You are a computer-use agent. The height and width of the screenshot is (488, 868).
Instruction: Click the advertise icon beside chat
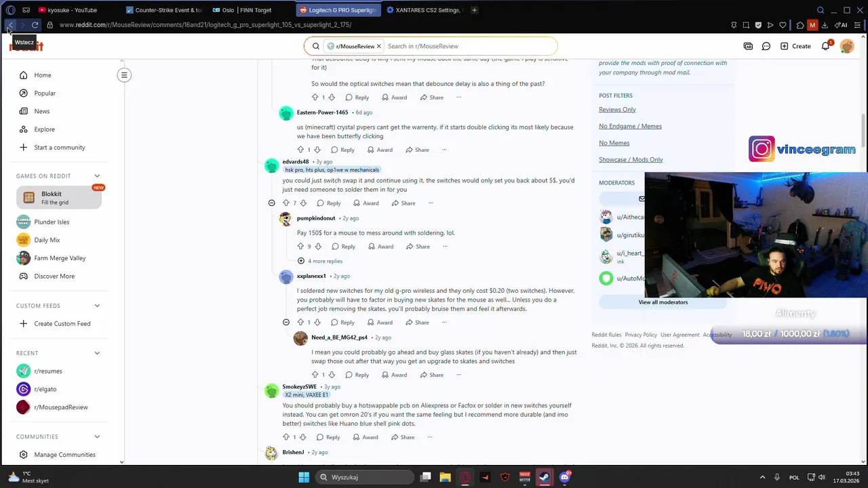[748, 46]
